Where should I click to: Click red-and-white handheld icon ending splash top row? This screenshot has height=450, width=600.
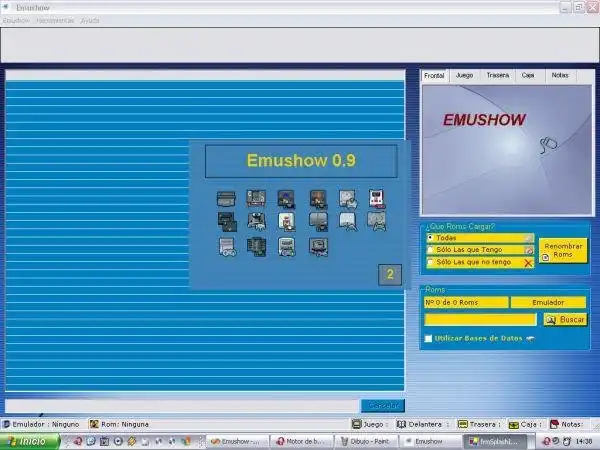coord(377,199)
